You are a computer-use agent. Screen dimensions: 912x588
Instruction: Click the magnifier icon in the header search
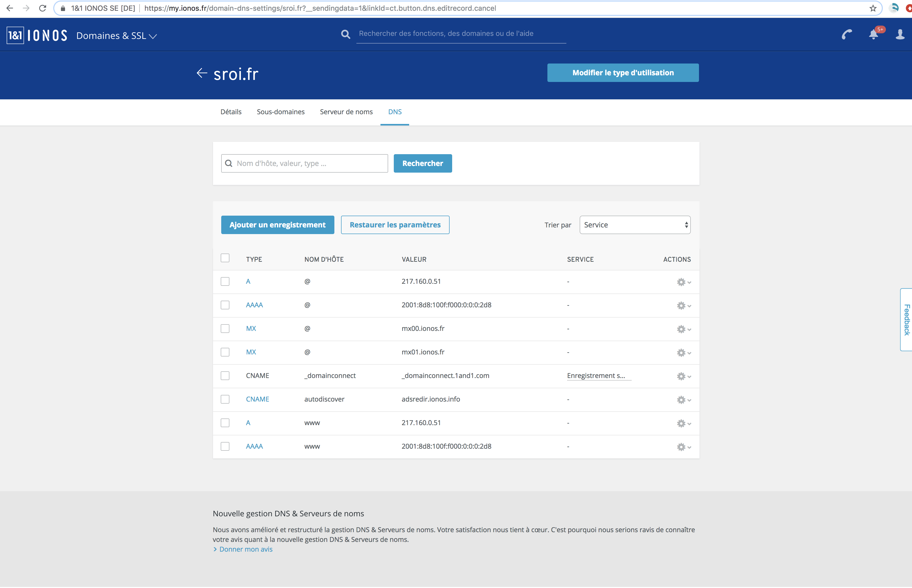[x=345, y=34]
